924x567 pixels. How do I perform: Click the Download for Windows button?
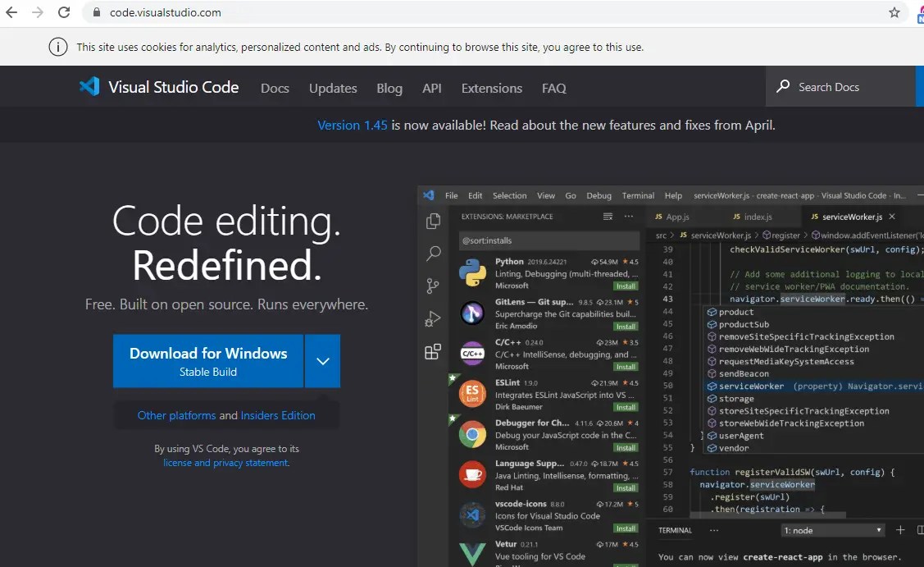click(x=208, y=361)
